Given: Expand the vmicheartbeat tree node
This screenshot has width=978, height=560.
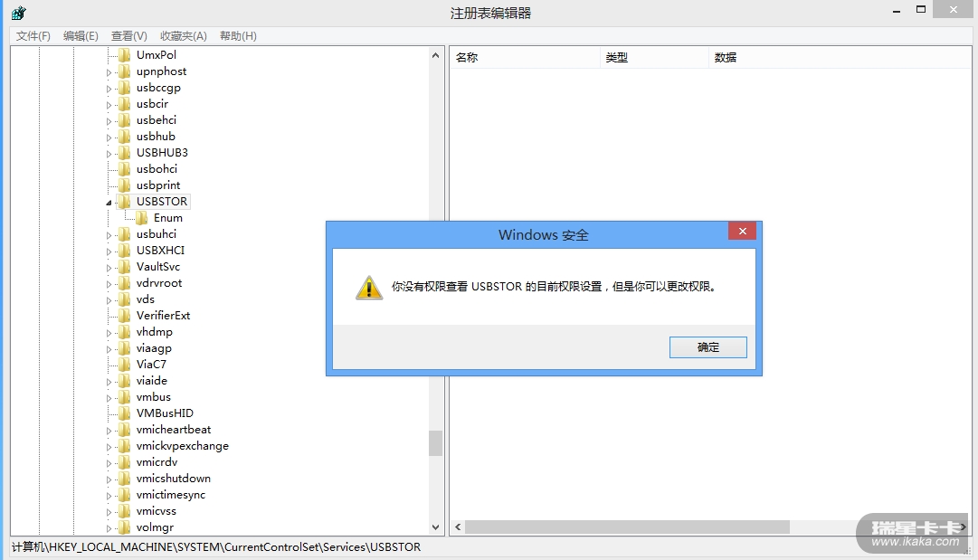Looking at the screenshot, I should tap(109, 431).
